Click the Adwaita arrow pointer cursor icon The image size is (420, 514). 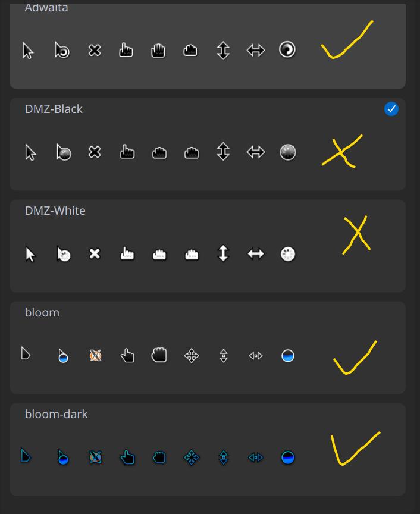(x=28, y=51)
